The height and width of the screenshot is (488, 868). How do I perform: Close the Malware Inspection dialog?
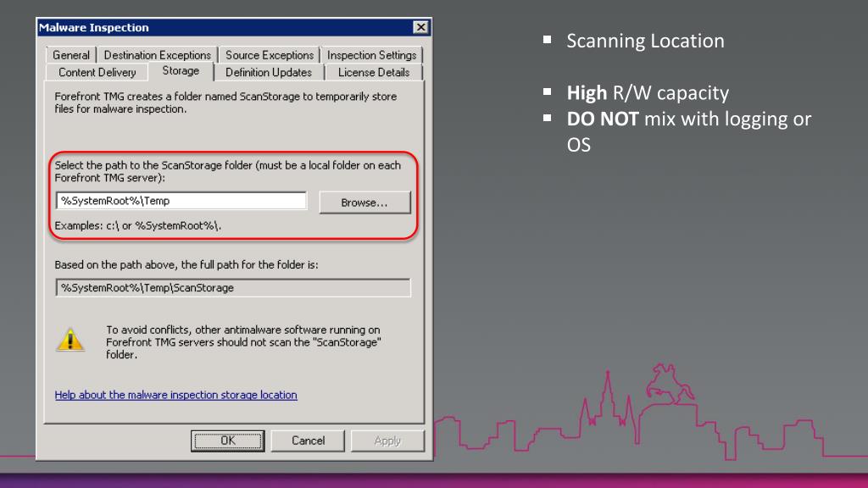[420, 27]
